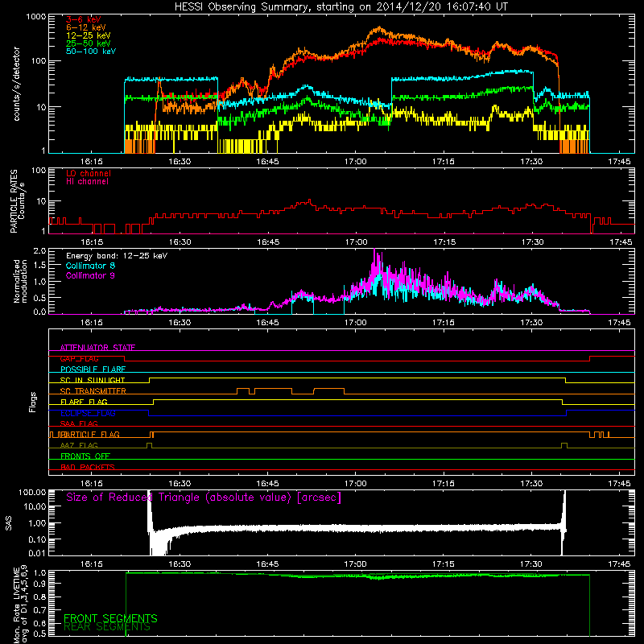This screenshot has height=644, width=644.
Task: Select the '6-12 keV' legend label
Action: 86,27
